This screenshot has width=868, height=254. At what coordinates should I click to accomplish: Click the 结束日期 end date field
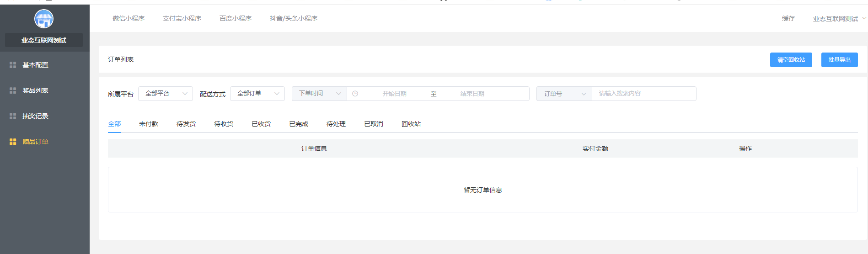click(472, 94)
